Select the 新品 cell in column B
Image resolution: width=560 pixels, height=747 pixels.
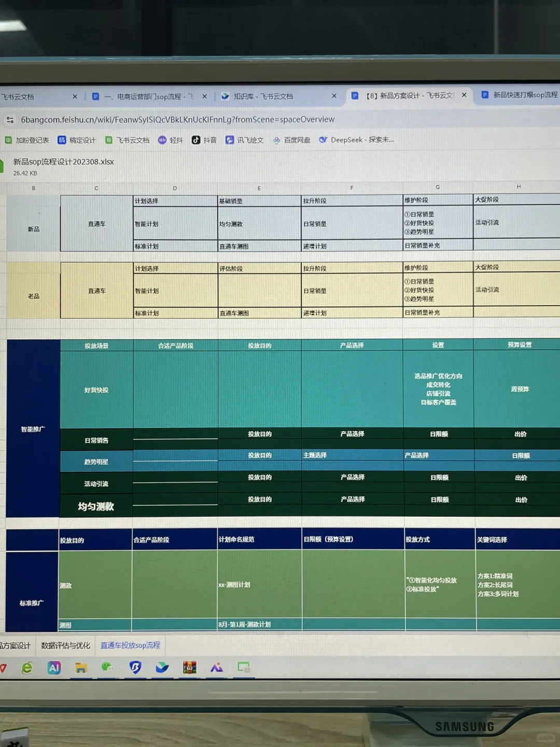click(34, 229)
